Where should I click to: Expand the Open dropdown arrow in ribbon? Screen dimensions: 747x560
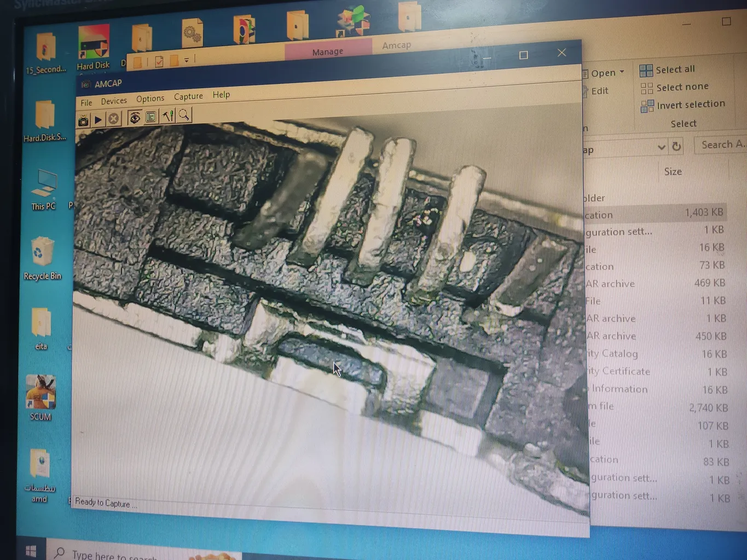click(x=622, y=72)
